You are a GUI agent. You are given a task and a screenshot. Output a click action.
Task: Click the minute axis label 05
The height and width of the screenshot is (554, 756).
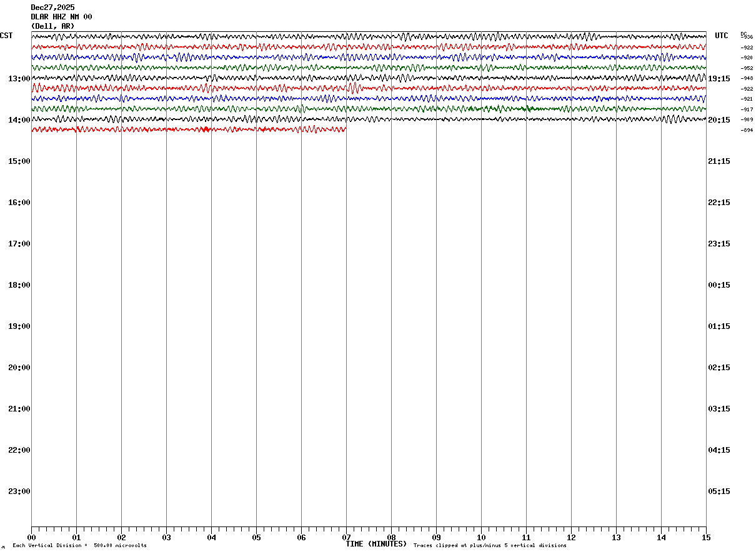[256, 538]
